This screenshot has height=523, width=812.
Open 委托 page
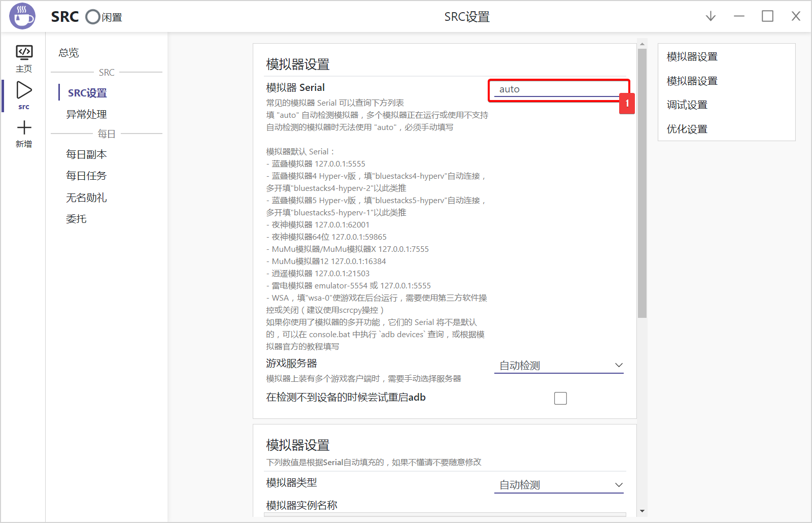pyautogui.click(x=76, y=219)
